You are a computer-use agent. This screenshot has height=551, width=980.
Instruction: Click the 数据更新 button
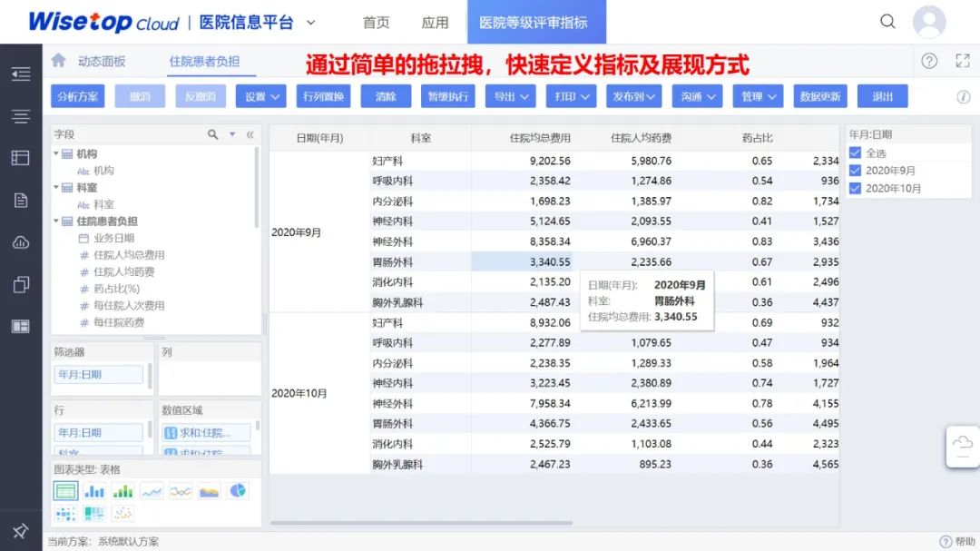(820, 96)
